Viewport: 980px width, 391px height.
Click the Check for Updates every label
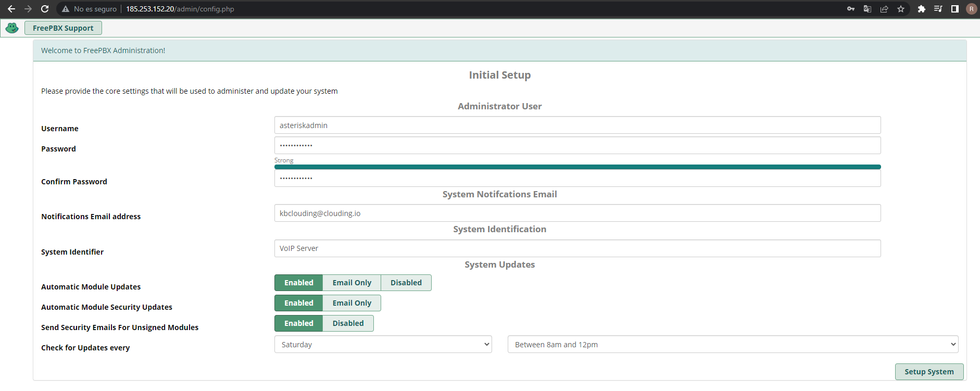tap(85, 348)
